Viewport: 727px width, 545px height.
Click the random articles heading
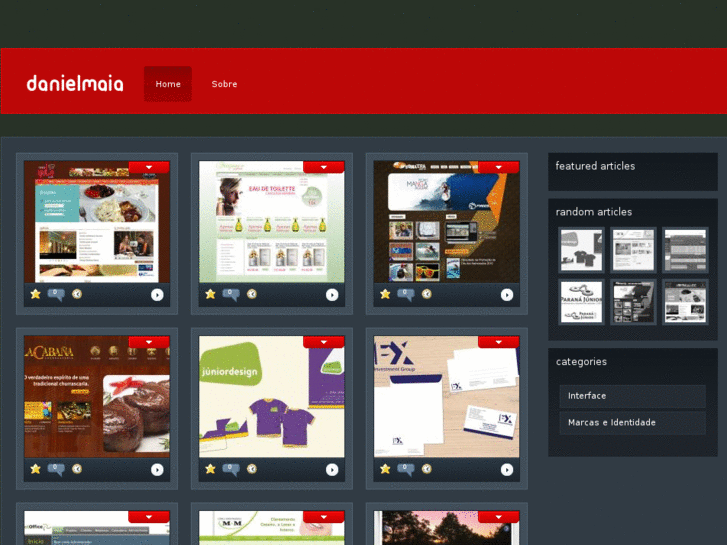tap(594, 212)
